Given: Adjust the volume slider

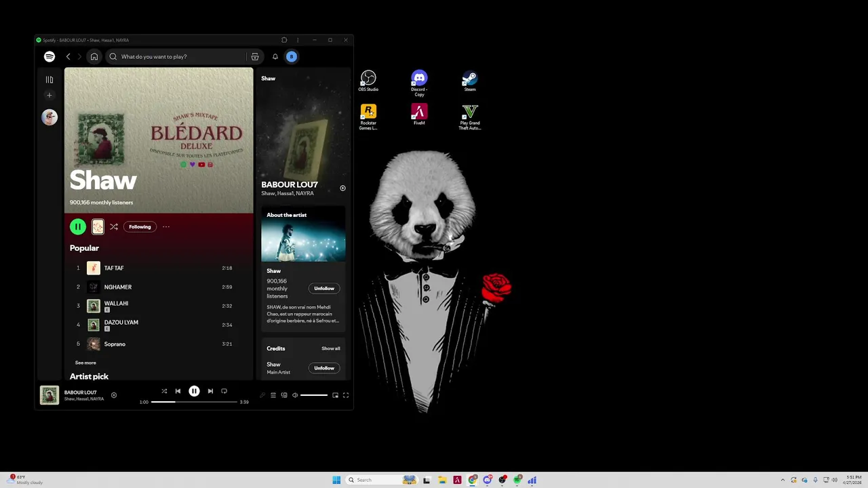Looking at the screenshot, I should 314,395.
